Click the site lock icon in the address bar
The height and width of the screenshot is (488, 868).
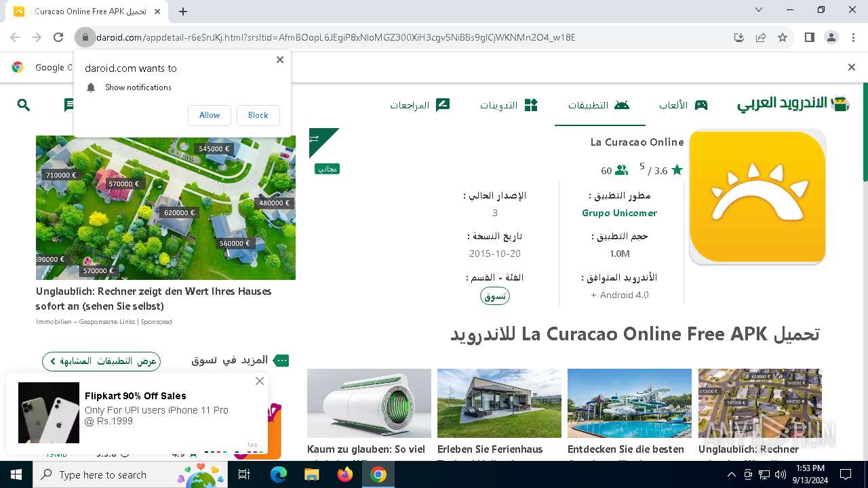point(85,37)
